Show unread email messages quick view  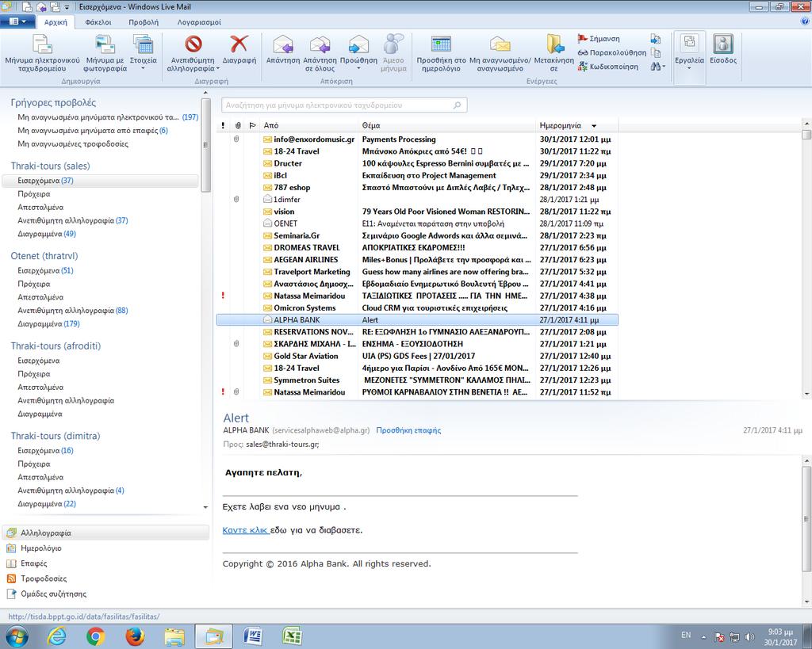point(108,117)
